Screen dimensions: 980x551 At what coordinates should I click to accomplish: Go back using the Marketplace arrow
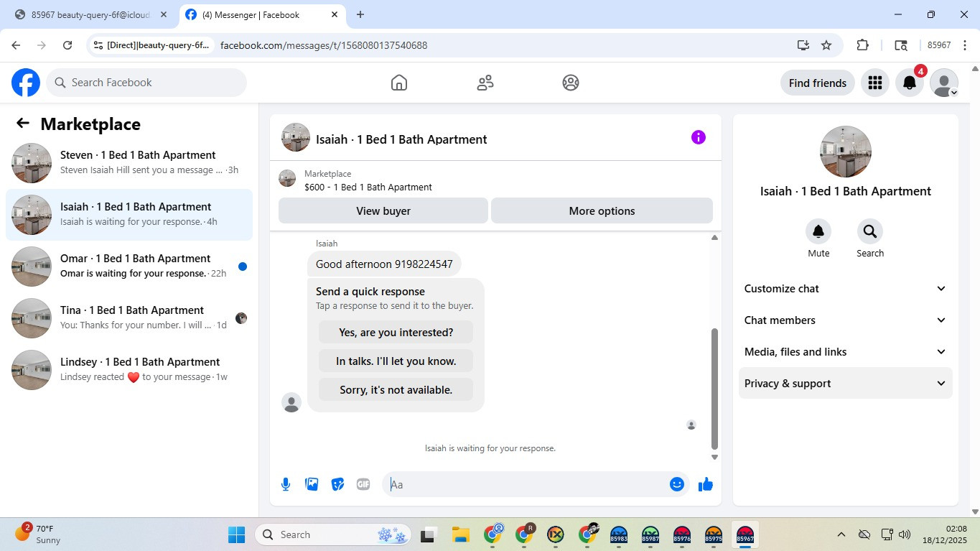click(23, 124)
